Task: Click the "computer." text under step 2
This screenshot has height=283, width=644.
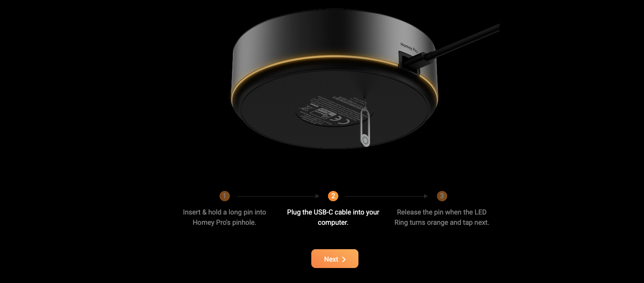Action: [x=333, y=223]
